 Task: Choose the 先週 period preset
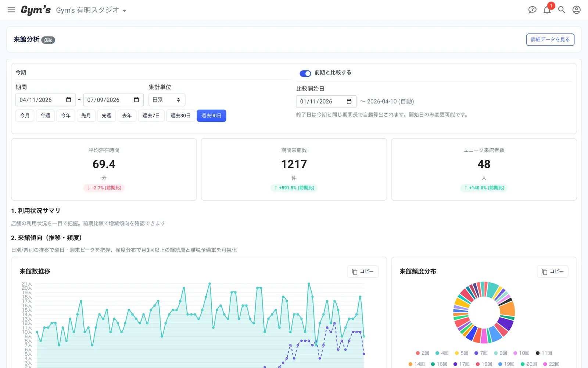[x=107, y=116]
